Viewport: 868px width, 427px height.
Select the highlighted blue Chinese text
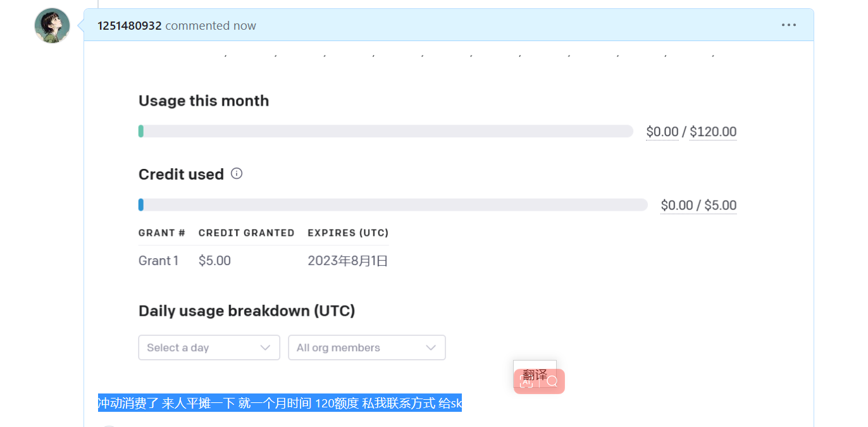(278, 403)
